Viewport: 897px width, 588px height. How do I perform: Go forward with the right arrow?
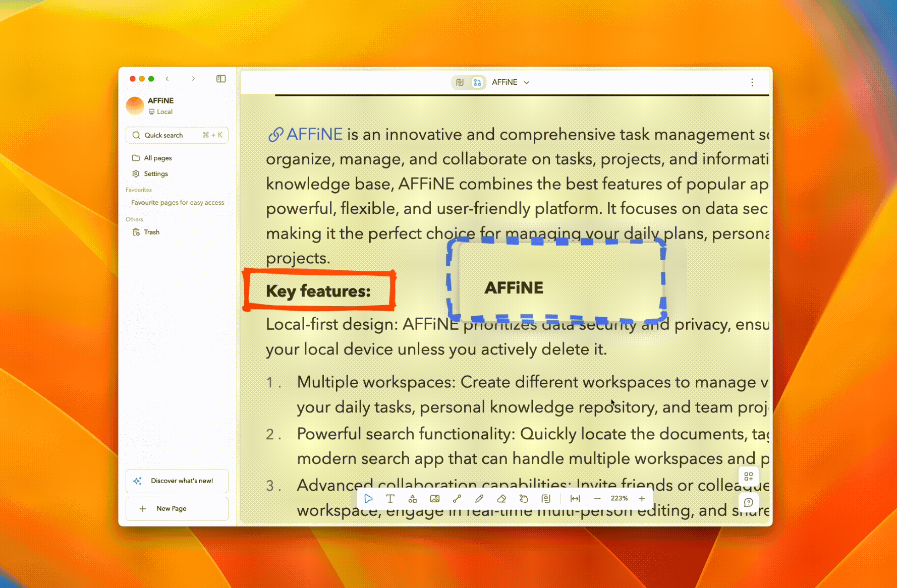click(193, 79)
